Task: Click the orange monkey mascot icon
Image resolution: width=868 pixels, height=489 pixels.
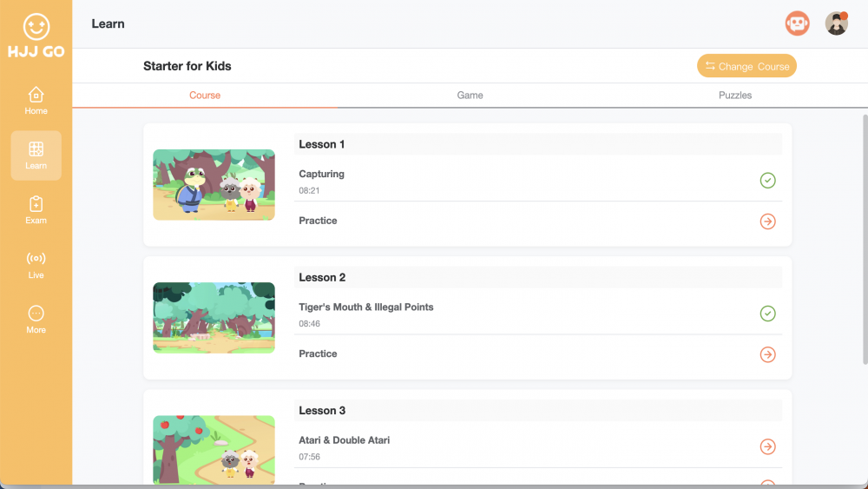Action: tap(797, 23)
